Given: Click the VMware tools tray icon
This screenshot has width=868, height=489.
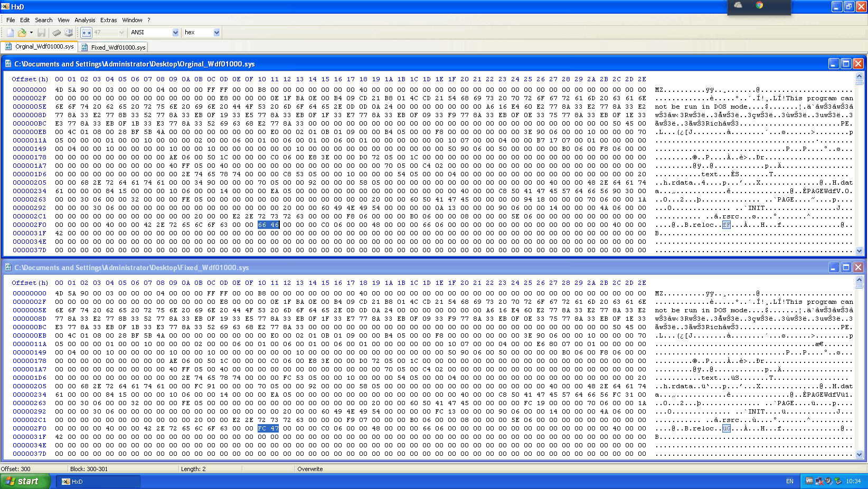Looking at the screenshot, I should pyautogui.click(x=809, y=481).
